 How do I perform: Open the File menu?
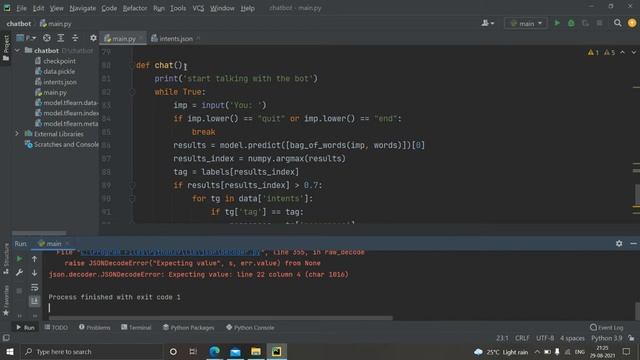tap(21, 8)
